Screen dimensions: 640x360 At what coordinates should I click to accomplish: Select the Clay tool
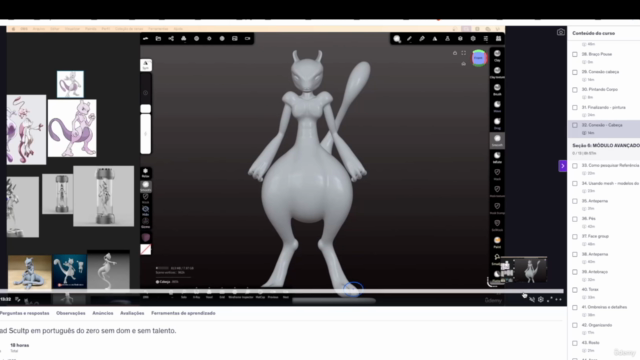pyautogui.click(x=497, y=56)
